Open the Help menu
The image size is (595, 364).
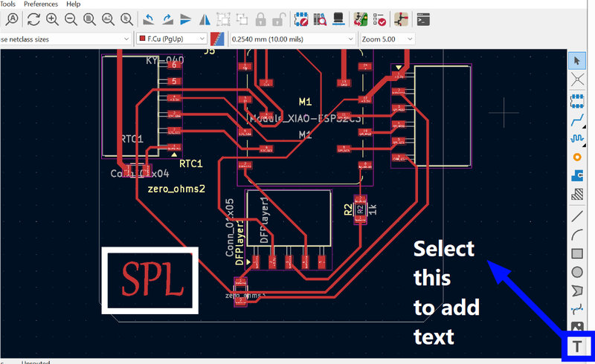(73, 4)
